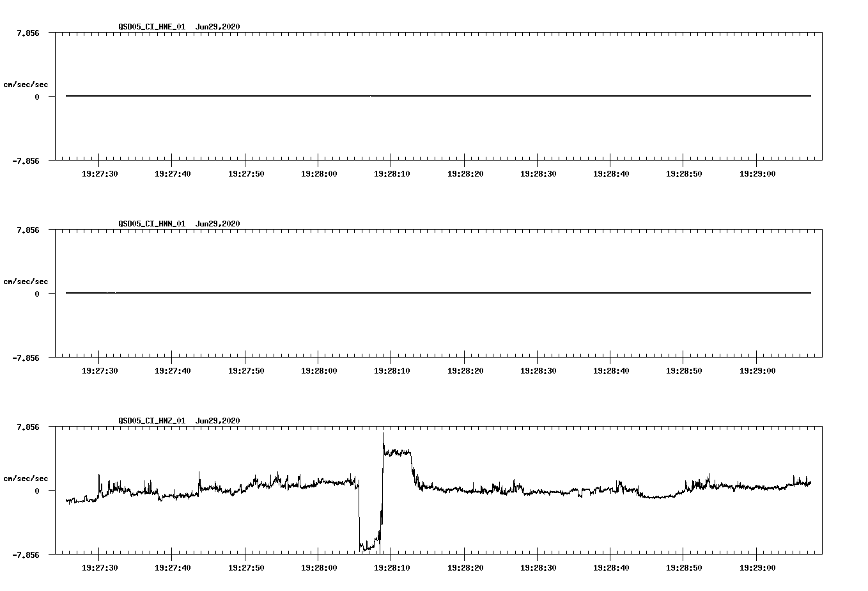
Task: Click the 19:28:10 time label under the HNE plot
Action: pyautogui.click(x=392, y=174)
